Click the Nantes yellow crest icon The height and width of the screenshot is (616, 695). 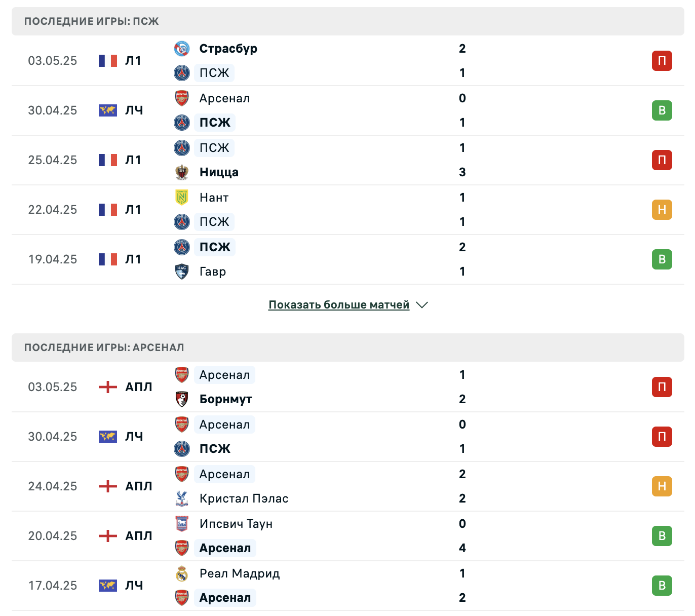pyautogui.click(x=182, y=198)
